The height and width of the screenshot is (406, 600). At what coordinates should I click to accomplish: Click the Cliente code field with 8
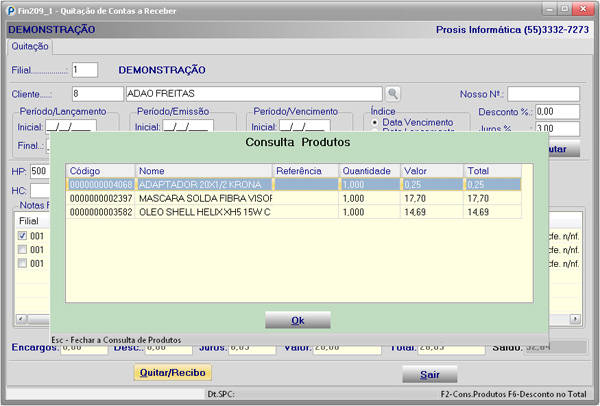coord(98,94)
